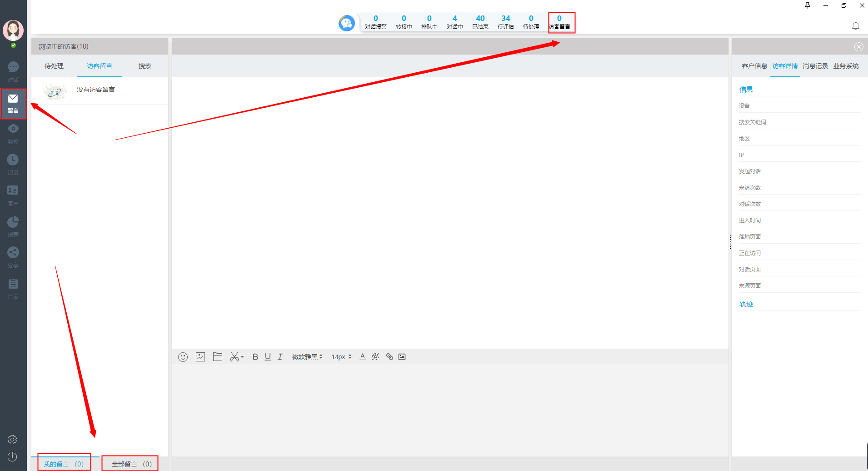Click the blue chat logo icon

tap(347, 23)
